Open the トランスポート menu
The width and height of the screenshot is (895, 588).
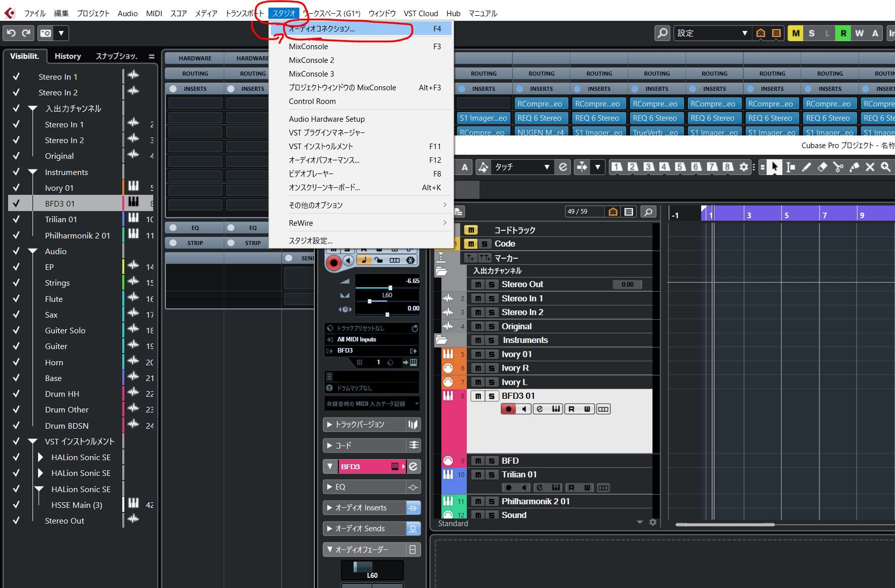coord(245,13)
